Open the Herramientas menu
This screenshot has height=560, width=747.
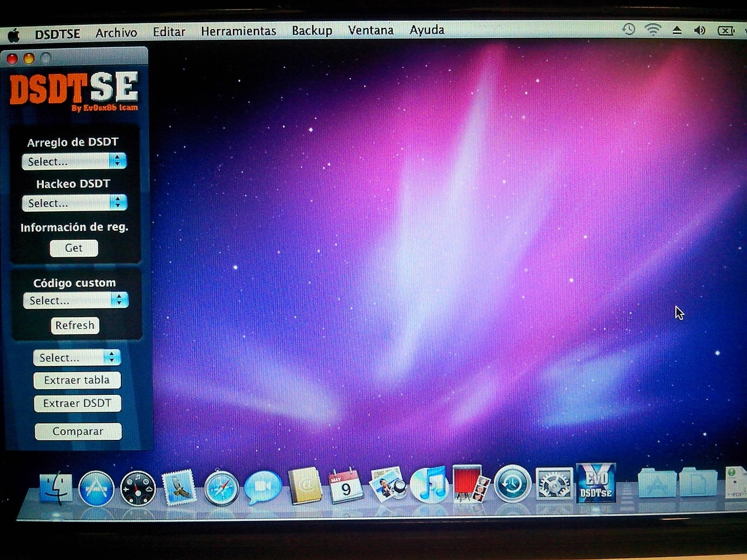coord(238,32)
